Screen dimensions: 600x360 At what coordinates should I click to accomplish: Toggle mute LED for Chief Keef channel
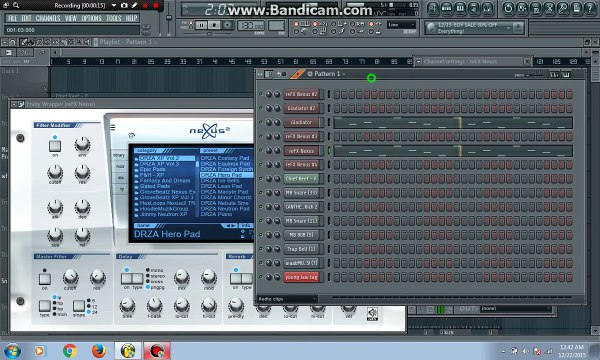(x=261, y=179)
